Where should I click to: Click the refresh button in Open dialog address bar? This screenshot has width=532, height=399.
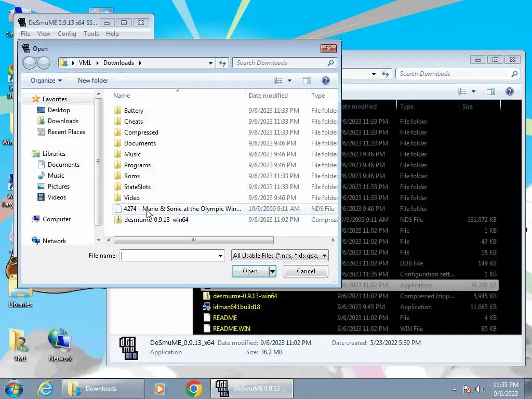coord(222,63)
